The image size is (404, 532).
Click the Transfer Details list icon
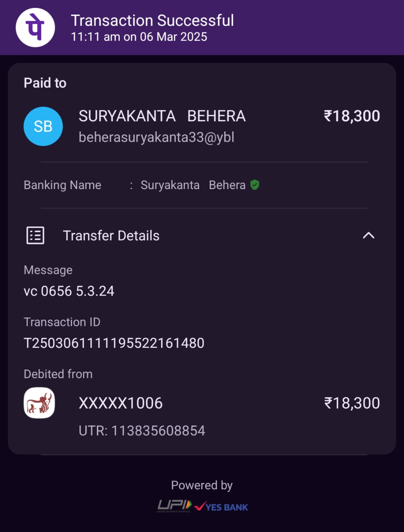35,236
